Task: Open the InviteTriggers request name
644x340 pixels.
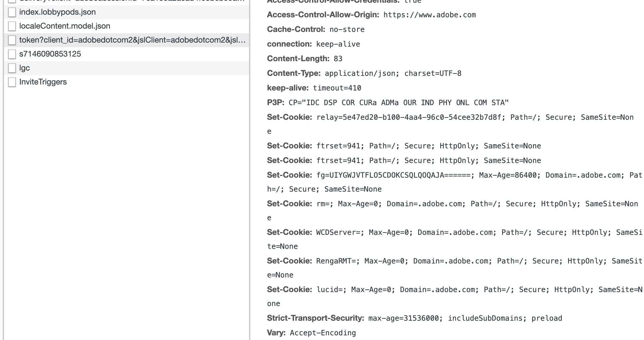Action: (43, 82)
